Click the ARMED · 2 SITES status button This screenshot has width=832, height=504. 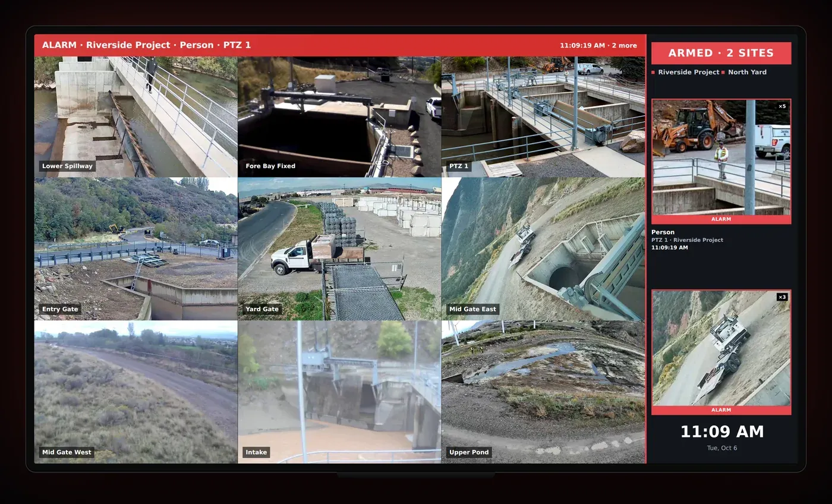pos(721,53)
